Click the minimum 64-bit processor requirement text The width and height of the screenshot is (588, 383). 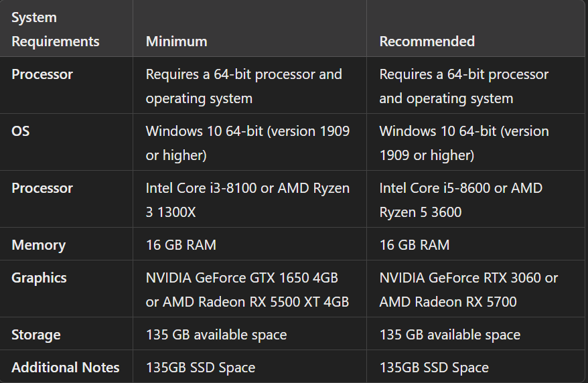point(244,86)
